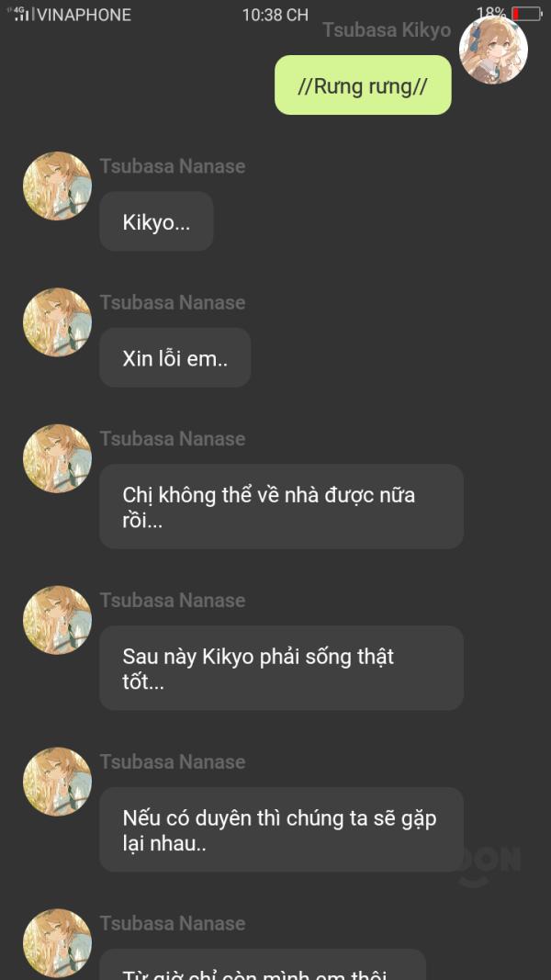Tap the green '//Rưng rưng//' message bubble
The height and width of the screenshot is (980, 551).
363,85
